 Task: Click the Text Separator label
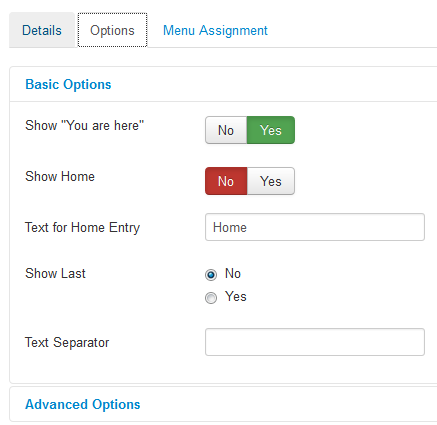[67, 343]
